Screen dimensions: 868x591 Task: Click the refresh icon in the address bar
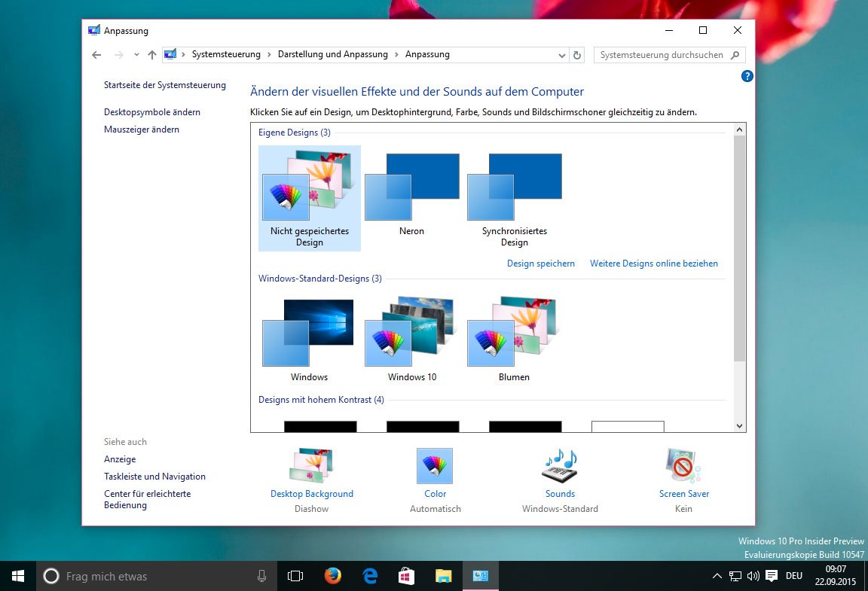pos(577,54)
